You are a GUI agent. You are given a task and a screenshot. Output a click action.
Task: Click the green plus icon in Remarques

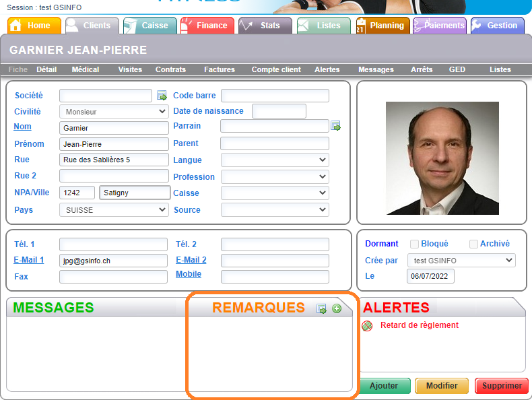[337, 308]
